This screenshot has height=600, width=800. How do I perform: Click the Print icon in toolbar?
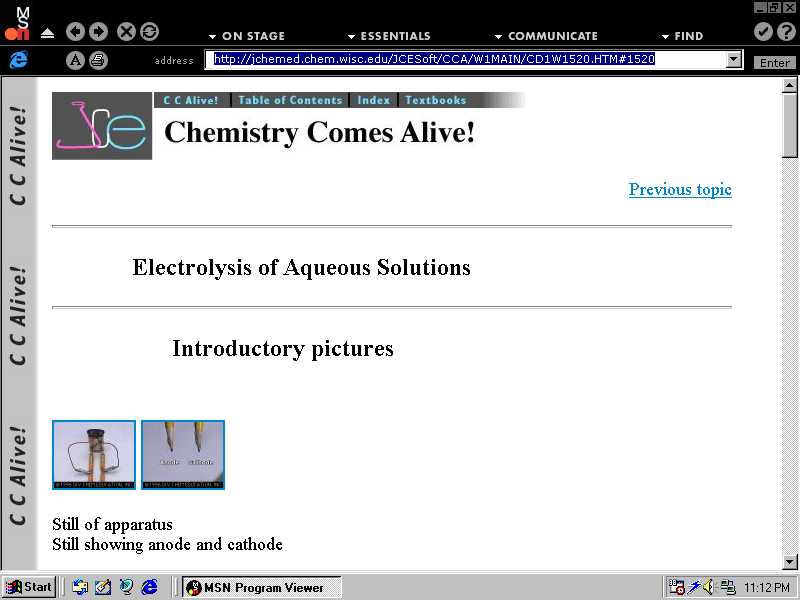tap(98, 60)
